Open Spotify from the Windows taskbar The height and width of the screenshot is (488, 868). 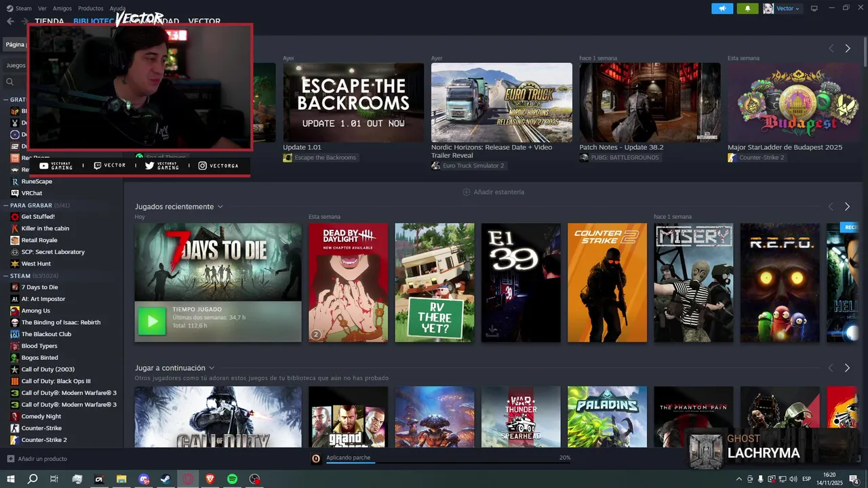tap(232, 479)
